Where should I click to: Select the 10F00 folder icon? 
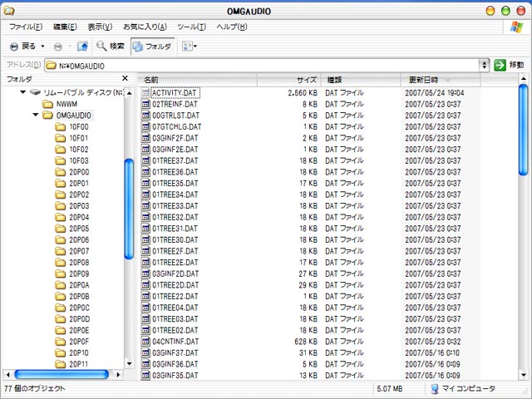[60, 127]
